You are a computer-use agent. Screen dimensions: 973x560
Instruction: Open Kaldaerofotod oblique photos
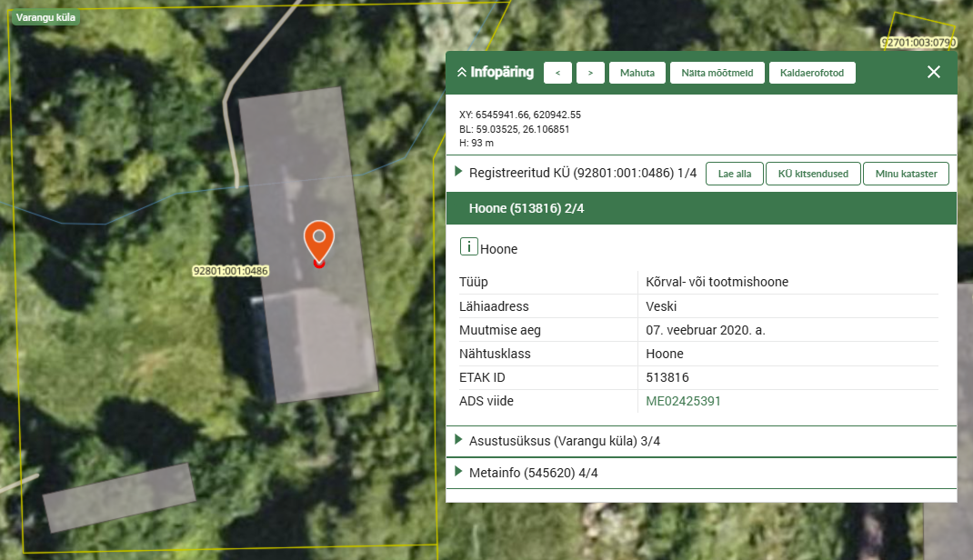coord(812,73)
